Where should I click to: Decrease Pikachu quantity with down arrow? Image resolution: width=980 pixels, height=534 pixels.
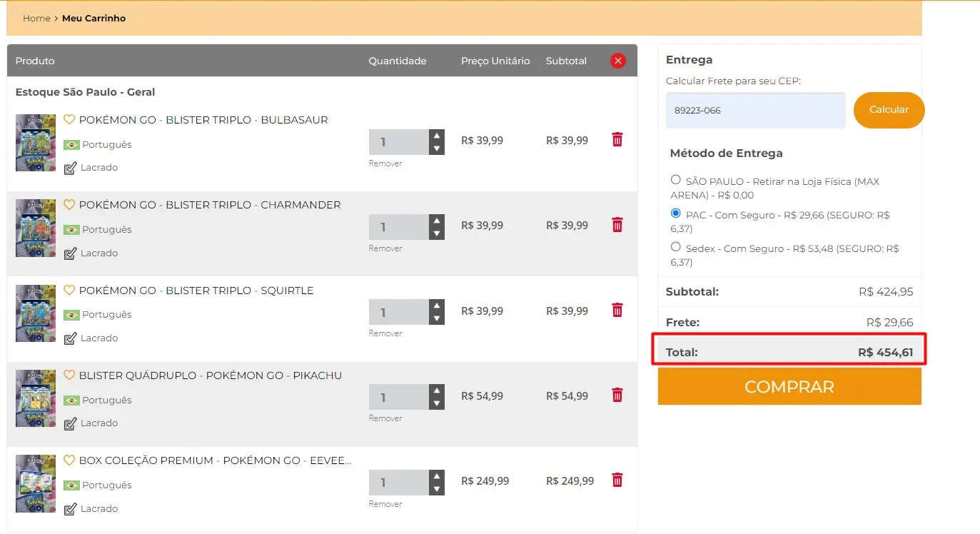tap(437, 403)
